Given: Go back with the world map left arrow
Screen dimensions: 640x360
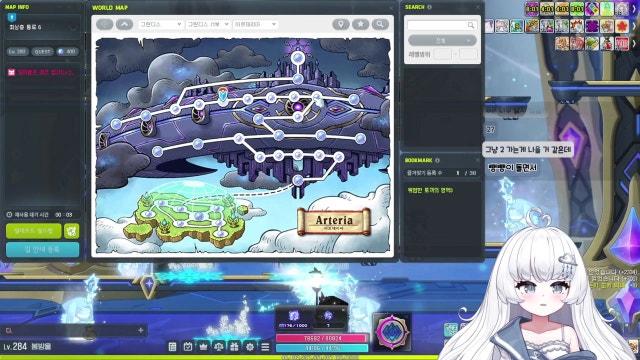Looking at the screenshot, I should pyautogui.click(x=104, y=24).
